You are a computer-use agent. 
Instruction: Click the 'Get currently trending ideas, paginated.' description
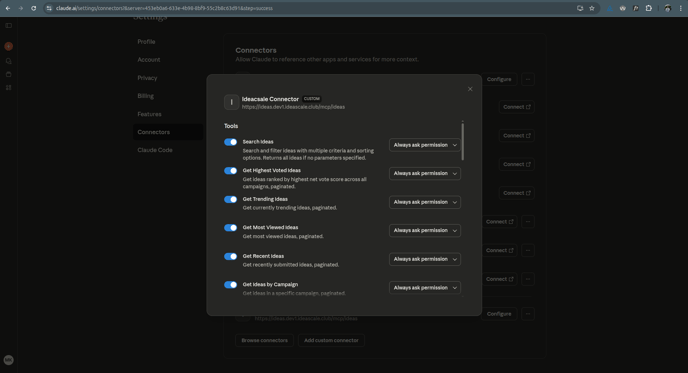(x=290, y=208)
